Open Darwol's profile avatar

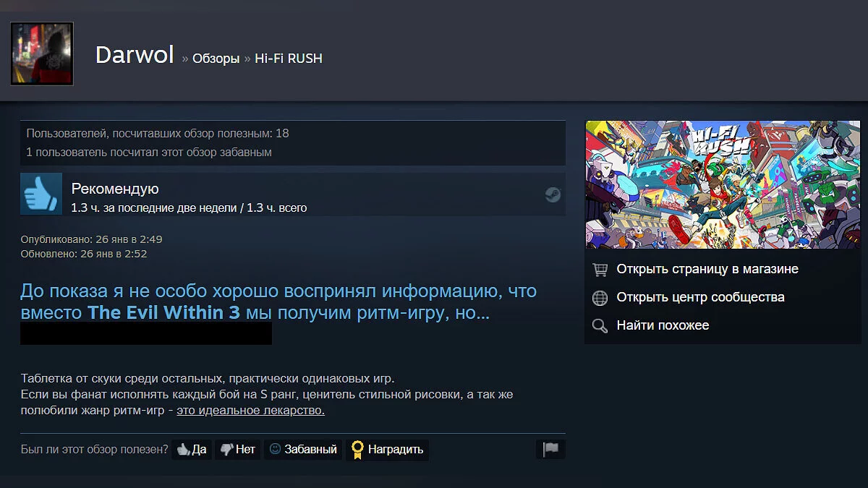pyautogui.click(x=41, y=53)
